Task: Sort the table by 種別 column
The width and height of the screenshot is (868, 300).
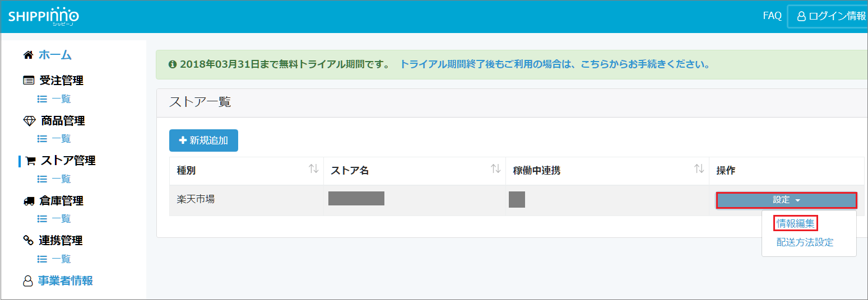Action: 247,171
